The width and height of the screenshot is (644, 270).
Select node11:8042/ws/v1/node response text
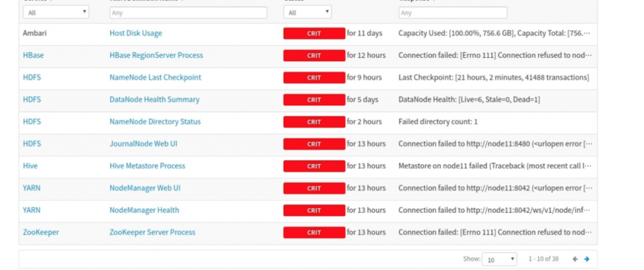[494, 210]
